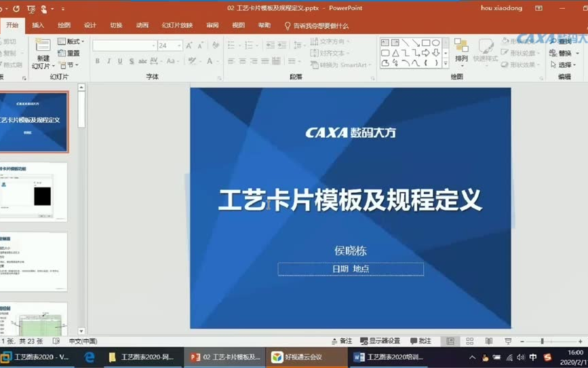Adjust the zoom slider handle
This screenshot has height=368, width=588.
542,341
